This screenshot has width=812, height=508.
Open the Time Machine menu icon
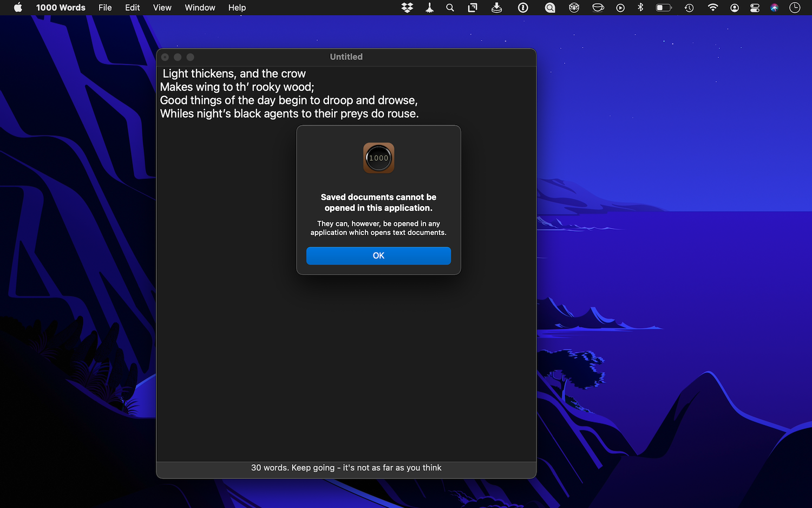coord(689,8)
